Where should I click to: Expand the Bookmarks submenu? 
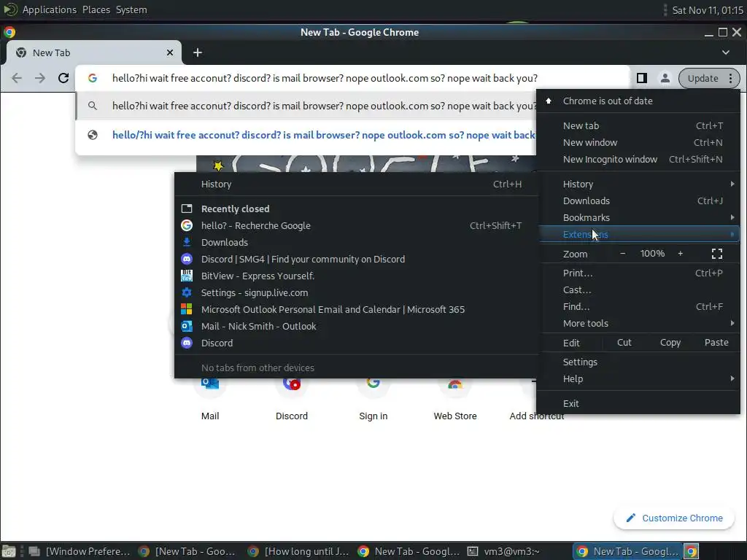638,217
